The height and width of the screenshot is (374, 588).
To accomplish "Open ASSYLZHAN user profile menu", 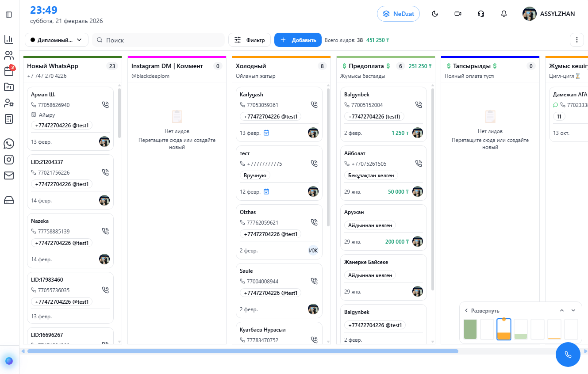I will (549, 14).
